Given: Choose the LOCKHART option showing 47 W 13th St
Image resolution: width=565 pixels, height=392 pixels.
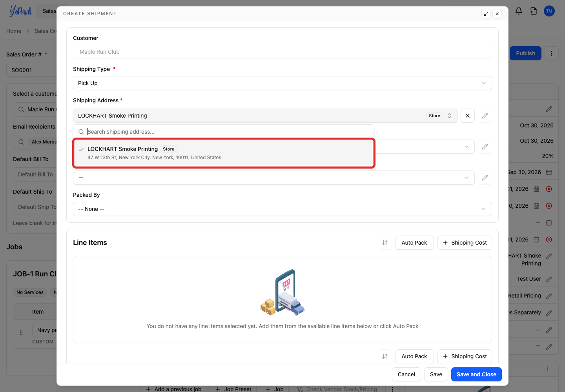Looking at the screenshot, I should pyautogui.click(x=224, y=153).
